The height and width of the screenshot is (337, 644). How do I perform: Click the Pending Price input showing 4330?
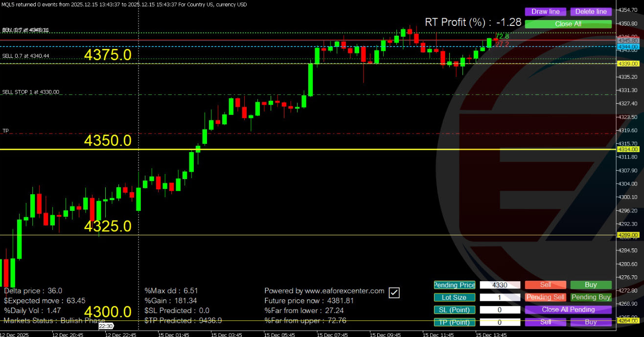[x=500, y=285]
